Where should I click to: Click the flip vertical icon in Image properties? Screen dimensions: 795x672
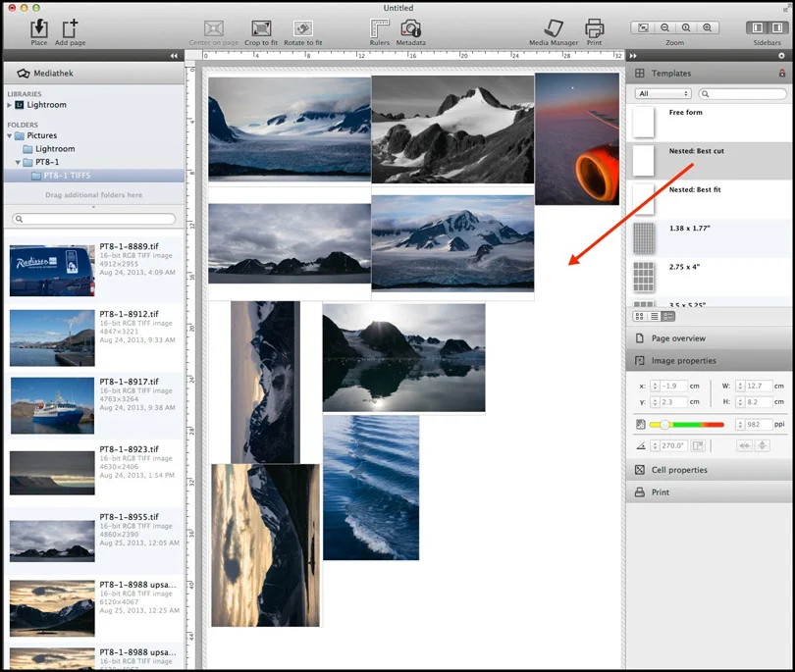pos(762,445)
